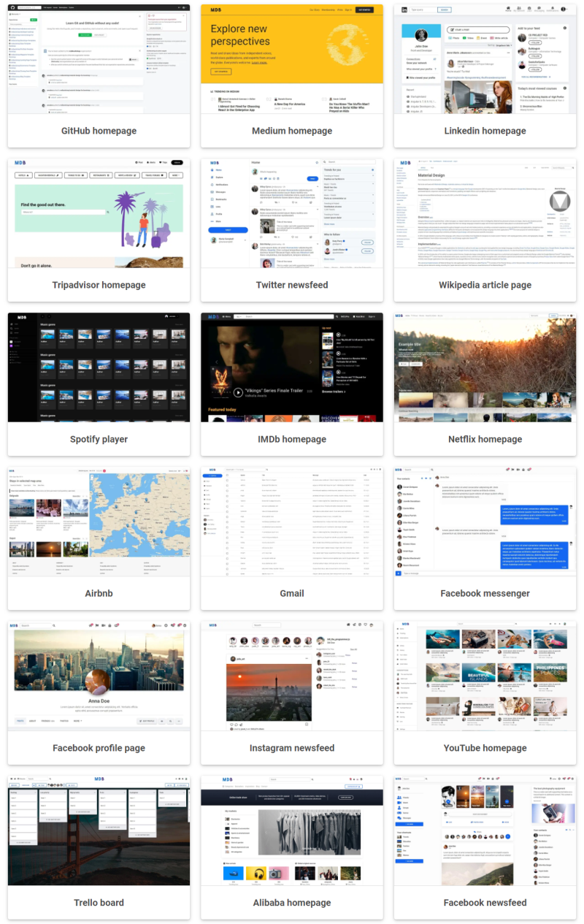Open the YouTube homepage template thumbnail

[485, 675]
